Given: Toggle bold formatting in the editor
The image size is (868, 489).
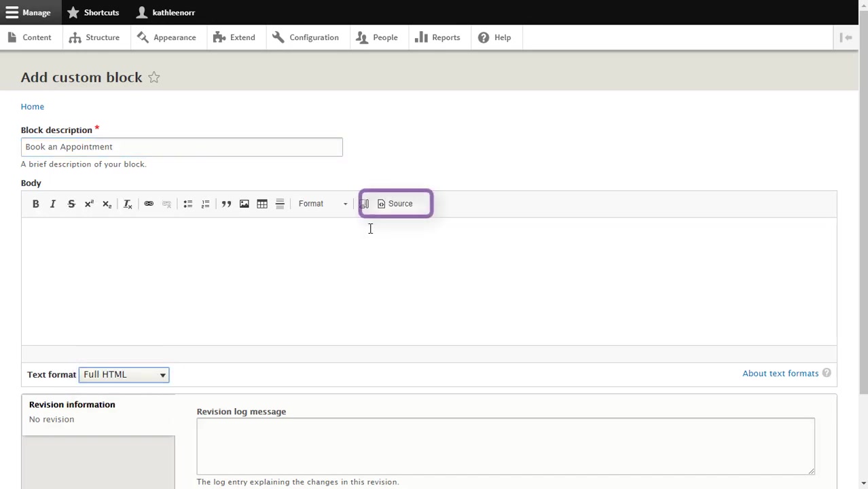Looking at the screenshot, I should 35,204.
